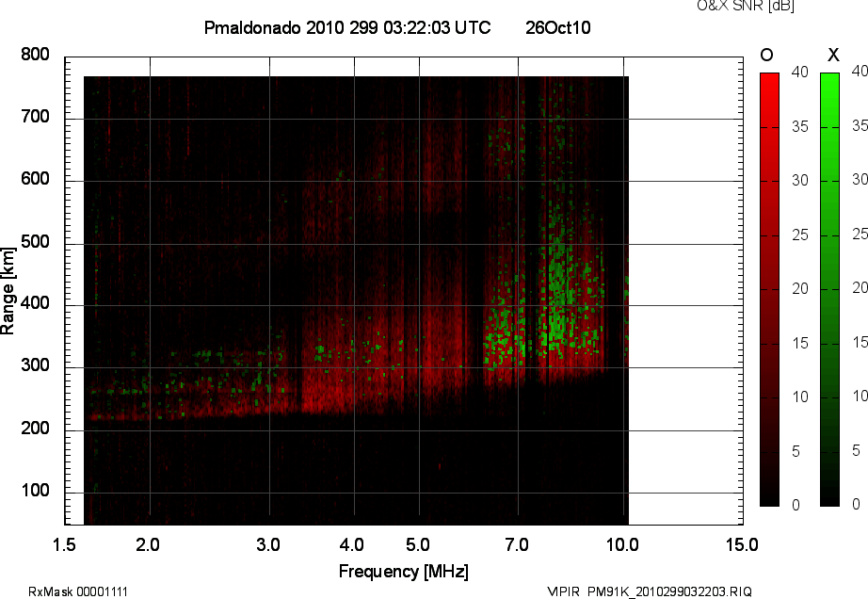This screenshot has height=599, width=868.
Task: Click the green X SNR color bar
Action: (x=829, y=289)
